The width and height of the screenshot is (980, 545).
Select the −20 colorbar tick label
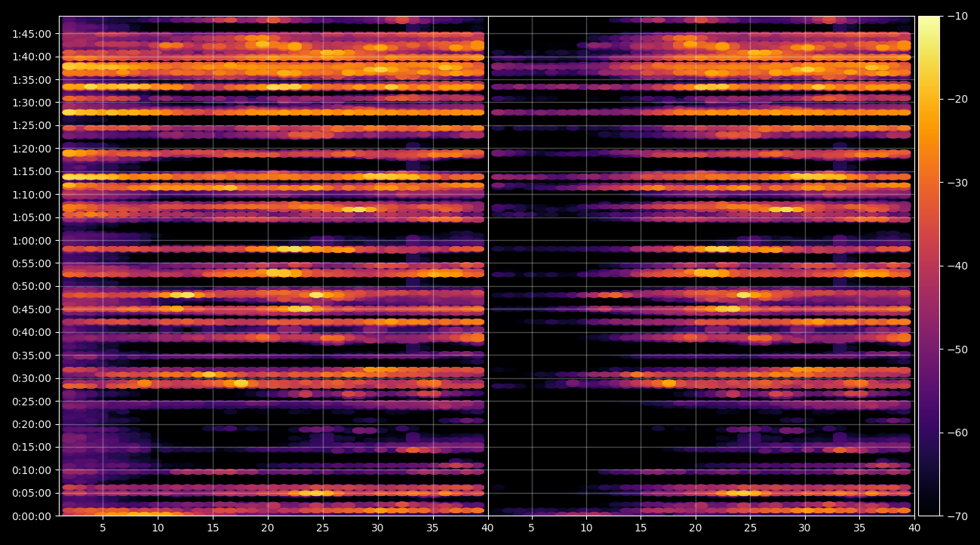click(x=958, y=99)
